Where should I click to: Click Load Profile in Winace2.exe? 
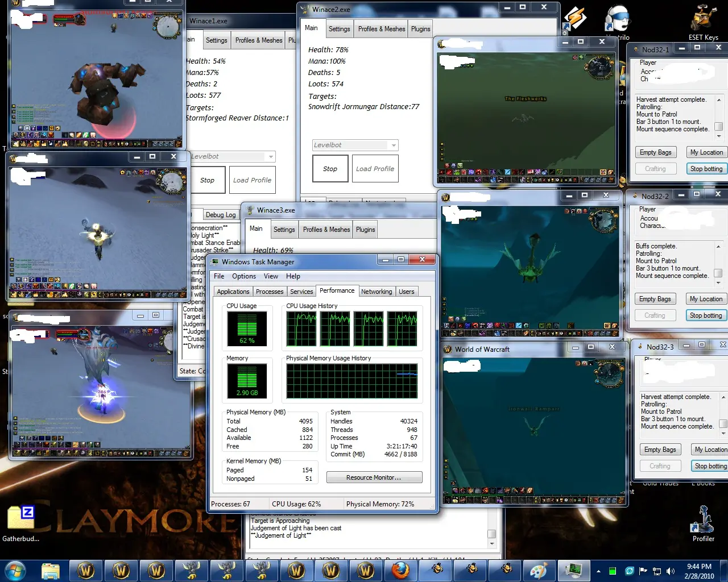pyautogui.click(x=375, y=169)
